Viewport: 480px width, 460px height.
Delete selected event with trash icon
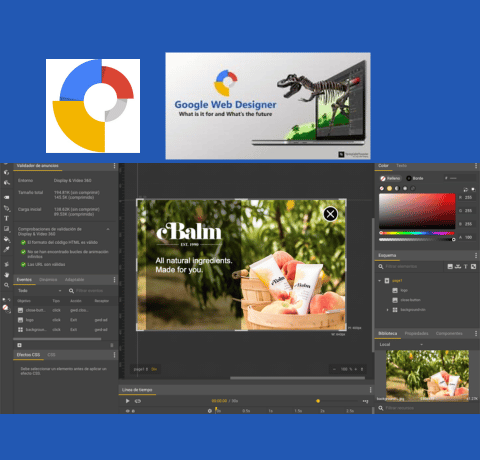112,345
